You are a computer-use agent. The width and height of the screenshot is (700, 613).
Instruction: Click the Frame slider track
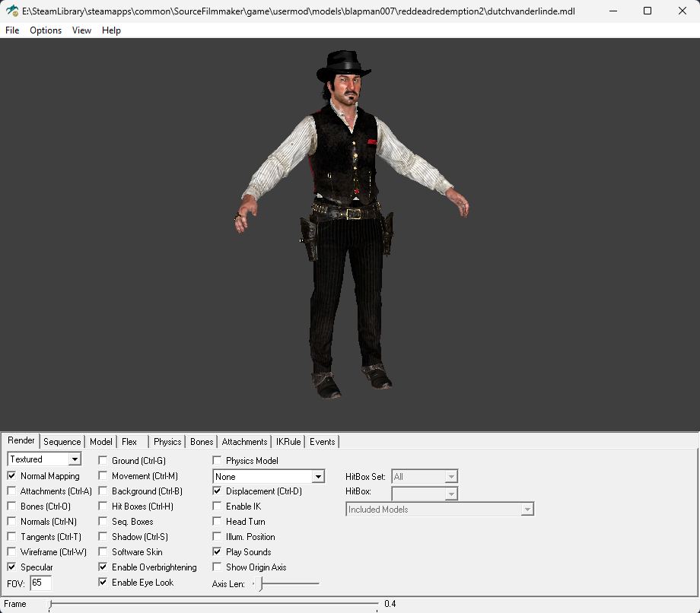pyautogui.click(x=213, y=604)
